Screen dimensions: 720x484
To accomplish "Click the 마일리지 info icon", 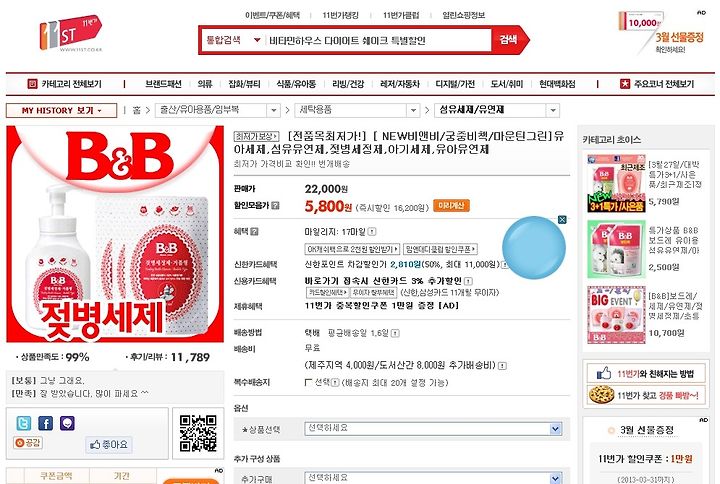I will [372, 232].
